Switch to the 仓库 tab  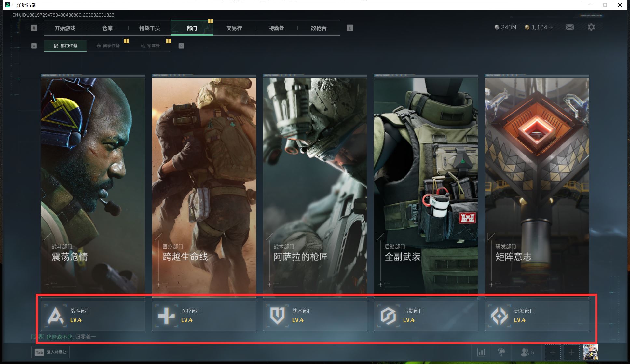[107, 28]
